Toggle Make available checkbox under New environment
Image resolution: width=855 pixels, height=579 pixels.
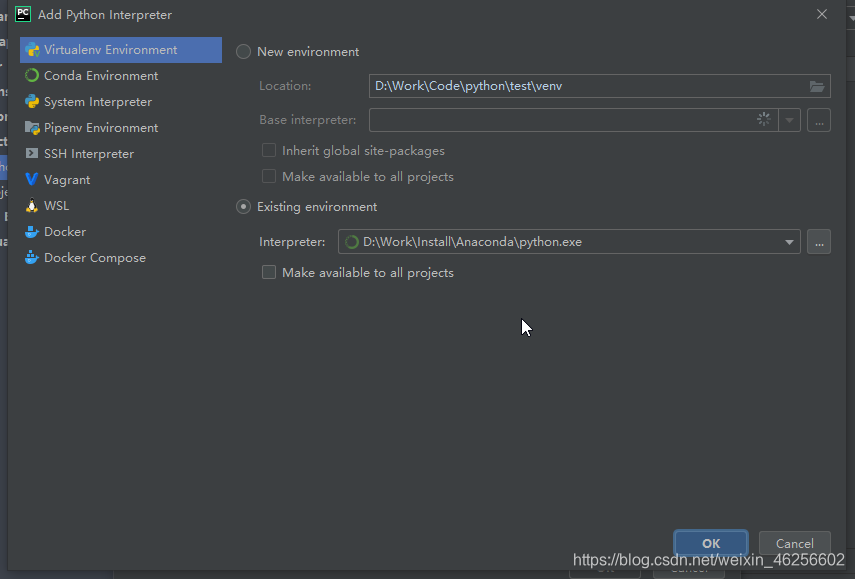(x=269, y=176)
